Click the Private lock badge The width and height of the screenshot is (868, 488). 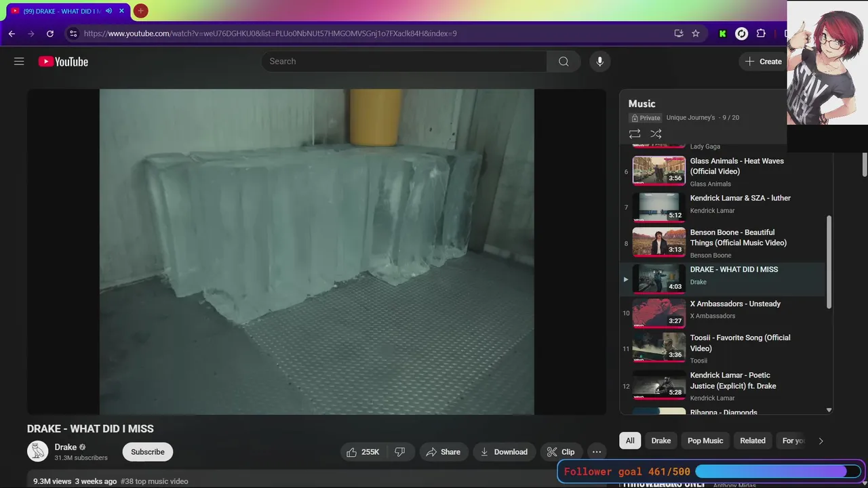(x=646, y=118)
